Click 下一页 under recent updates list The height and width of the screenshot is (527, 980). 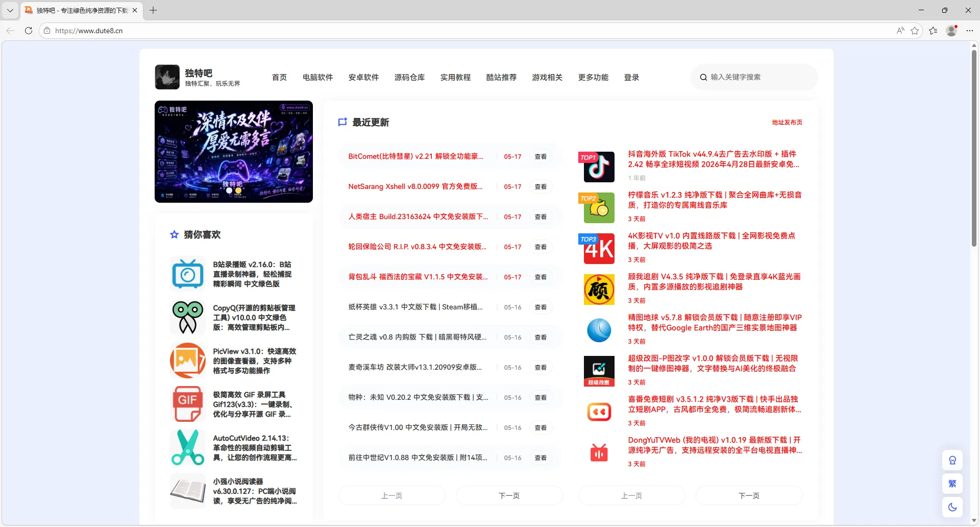(x=509, y=495)
